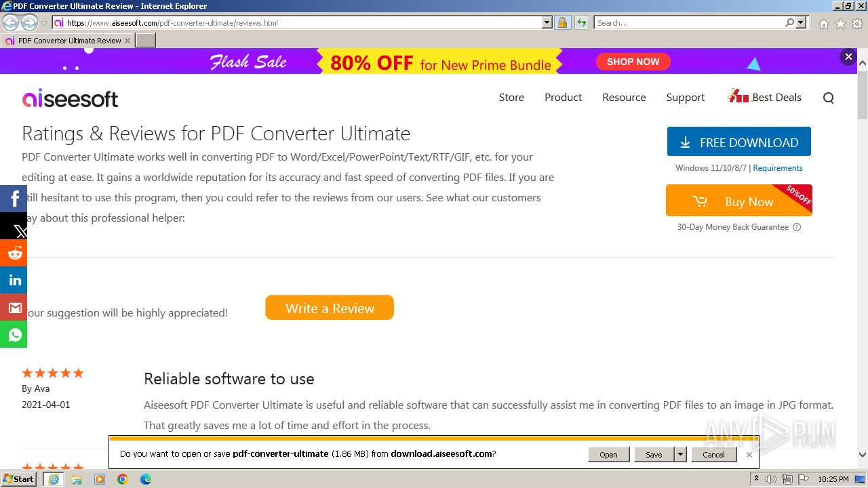The width and height of the screenshot is (868, 488).
Task: Click reviewer name "By Ava"
Action: (35, 388)
